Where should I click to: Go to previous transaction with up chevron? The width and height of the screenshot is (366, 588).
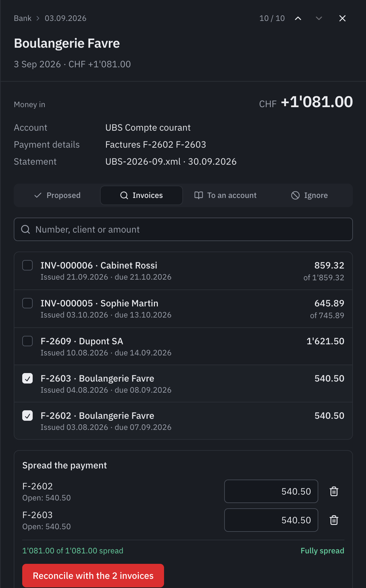coord(298,18)
